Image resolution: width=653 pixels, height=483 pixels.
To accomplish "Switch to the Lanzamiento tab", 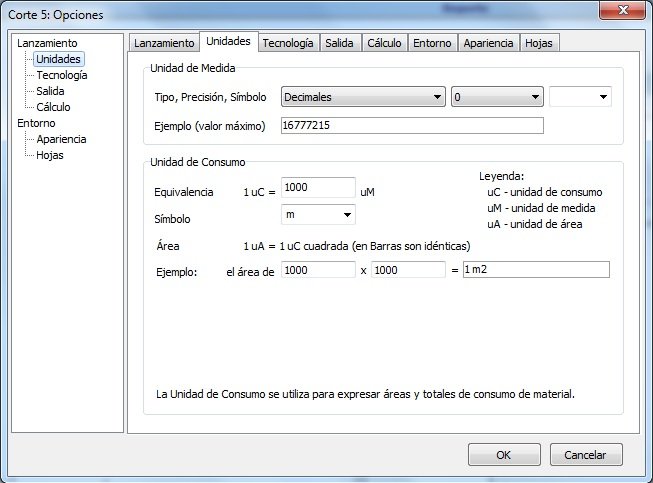I will 164,43.
